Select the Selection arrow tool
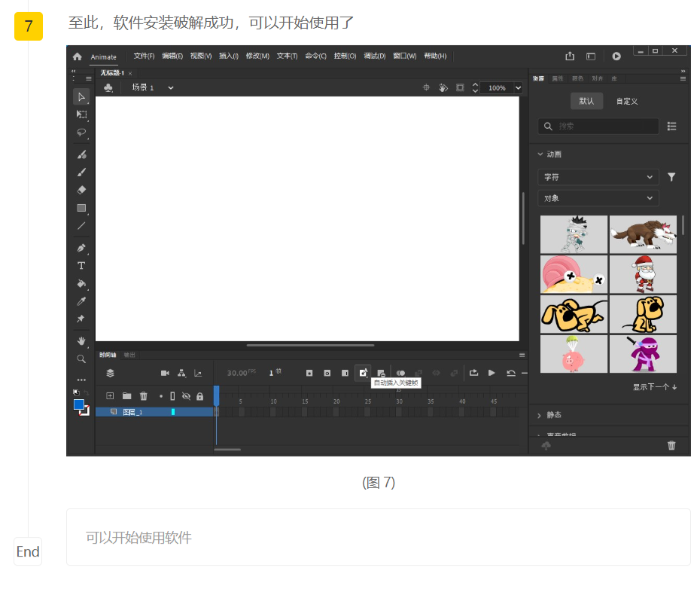This screenshot has width=700, height=589. [x=81, y=97]
